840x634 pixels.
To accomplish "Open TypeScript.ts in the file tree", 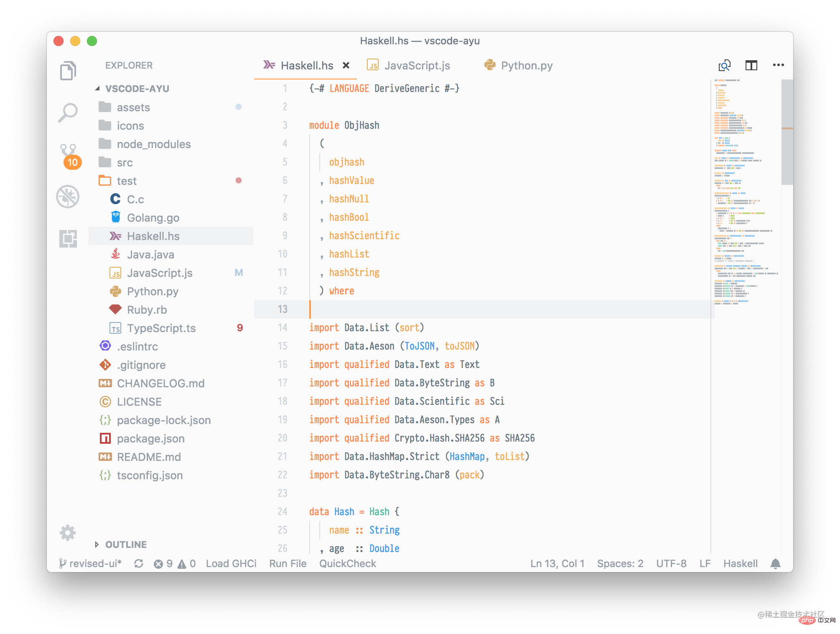I will coord(161,328).
